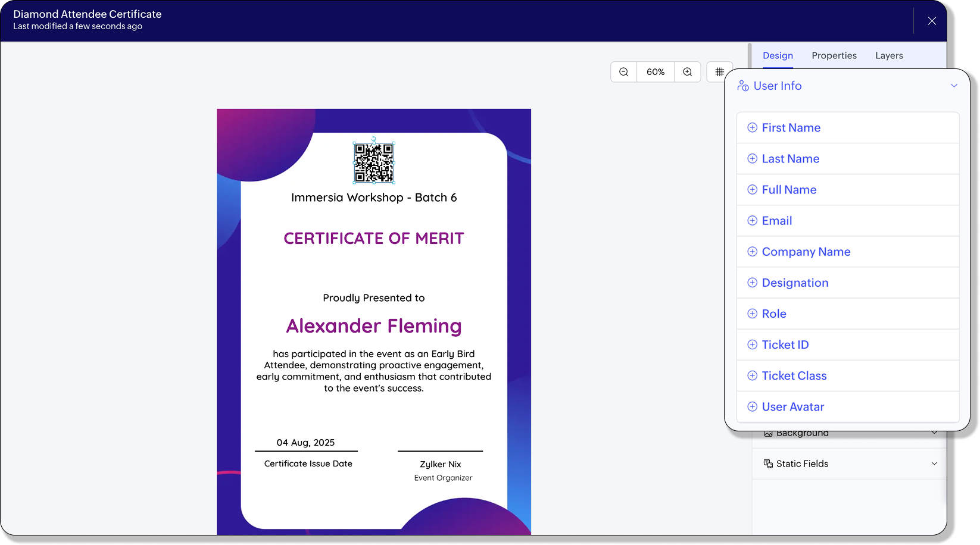Click the 'Static Fields' section label
Image resolution: width=980 pixels, height=545 pixels.
(802, 463)
